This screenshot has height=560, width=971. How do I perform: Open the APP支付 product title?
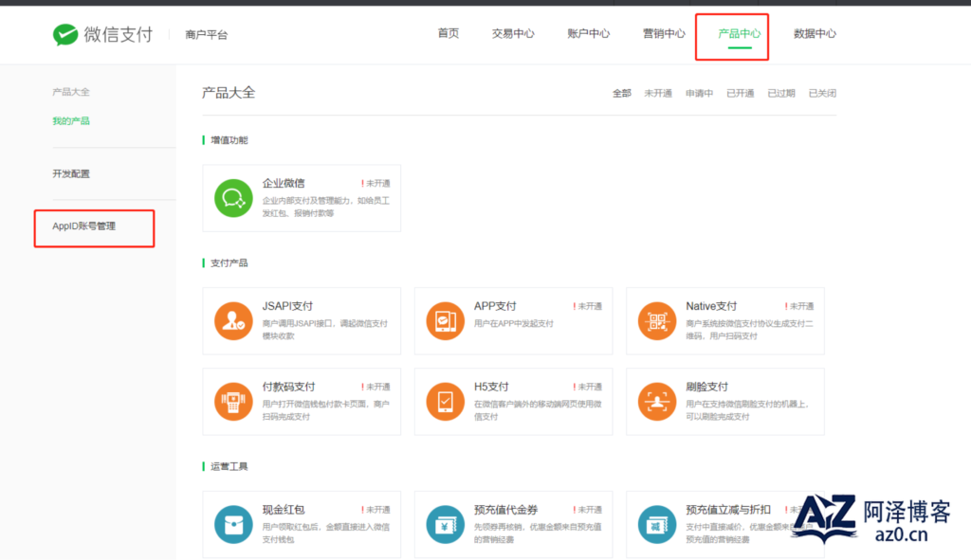click(x=495, y=306)
